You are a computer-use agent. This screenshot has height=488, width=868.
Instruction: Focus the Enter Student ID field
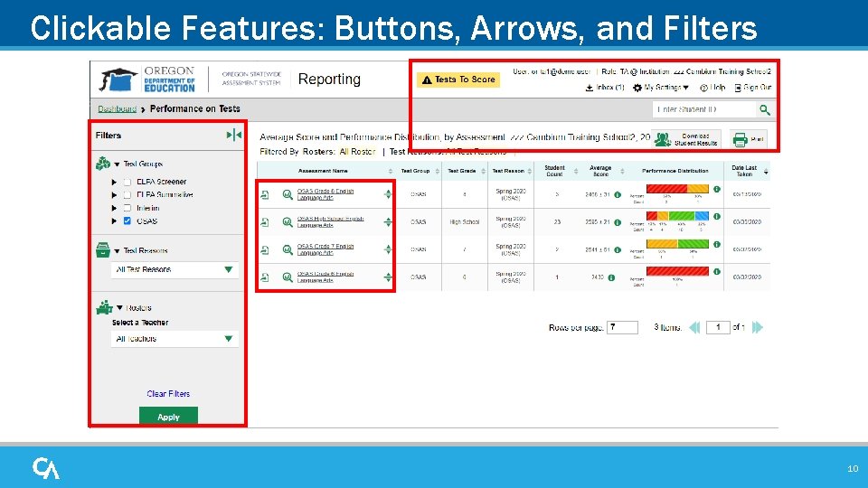click(x=704, y=109)
